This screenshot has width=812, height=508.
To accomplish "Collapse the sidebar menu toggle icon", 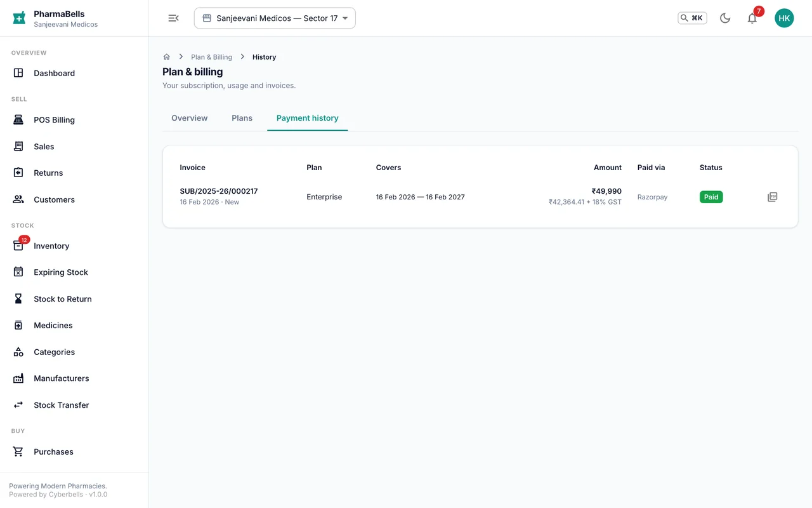I will [173, 18].
